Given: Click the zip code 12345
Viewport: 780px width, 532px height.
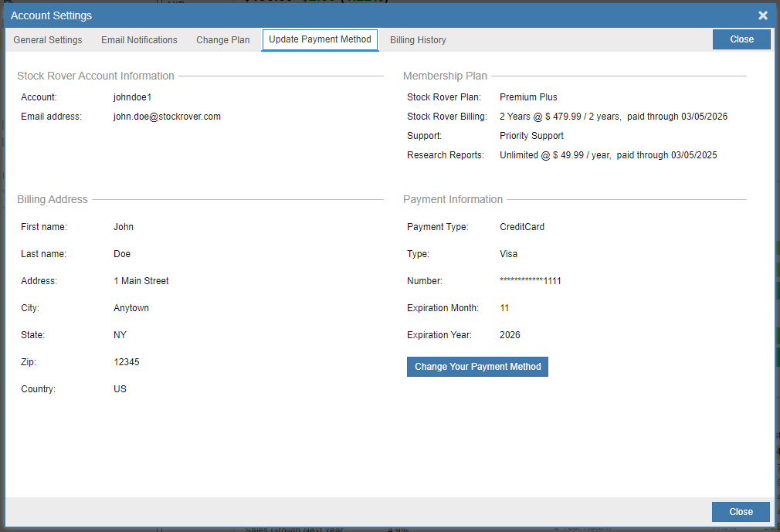Looking at the screenshot, I should click(x=127, y=362).
